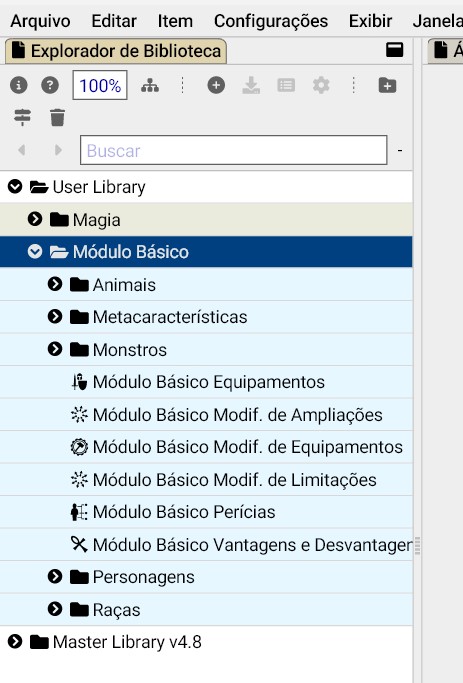Select Módulo Básico Vantagens e Desvantagens
Viewport: 463px width, 683px height.
(206, 544)
